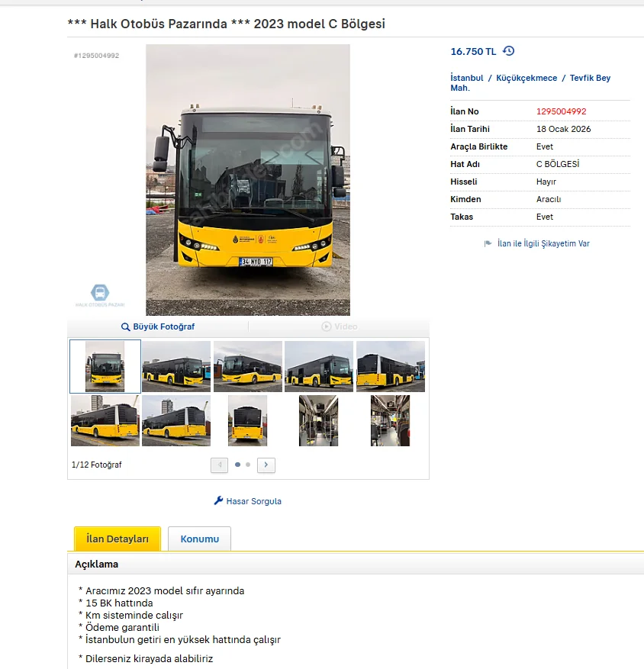The image size is (644, 669).
Task: Open the price history clock icon
Action: point(508,51)
